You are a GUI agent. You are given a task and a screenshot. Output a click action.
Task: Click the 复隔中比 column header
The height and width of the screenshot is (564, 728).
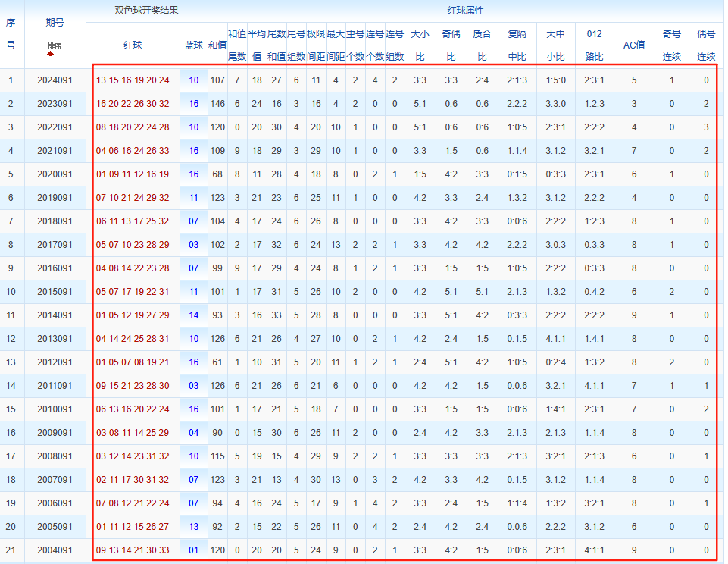(x=517, y=45)
